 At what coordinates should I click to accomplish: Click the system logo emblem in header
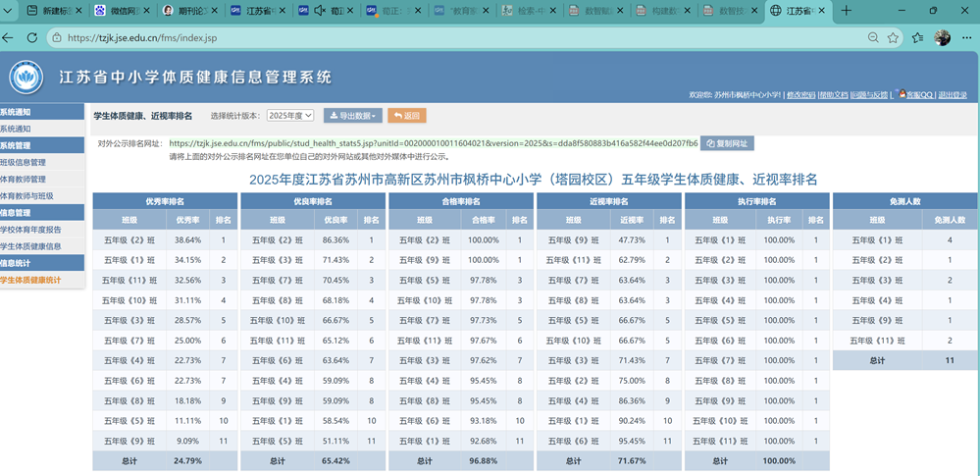pos(26,77)
